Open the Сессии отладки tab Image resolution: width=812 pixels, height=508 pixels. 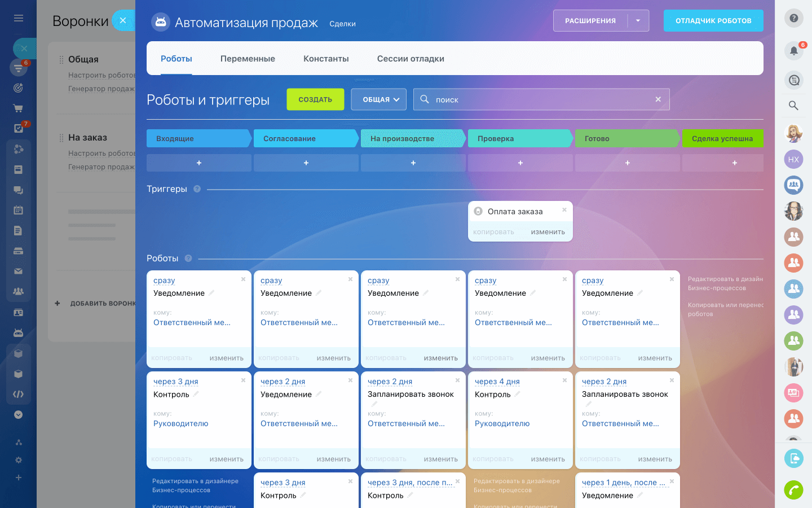(411, 58)
